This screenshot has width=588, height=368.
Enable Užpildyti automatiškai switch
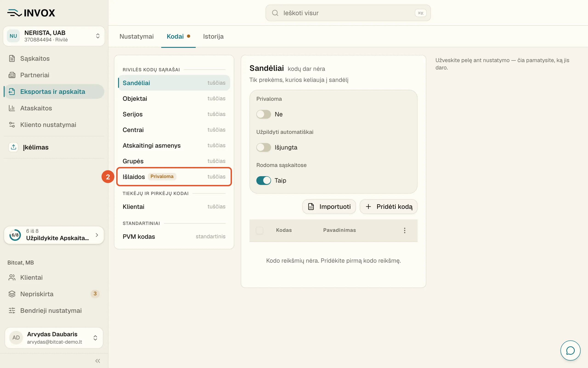tap(264, 147)
